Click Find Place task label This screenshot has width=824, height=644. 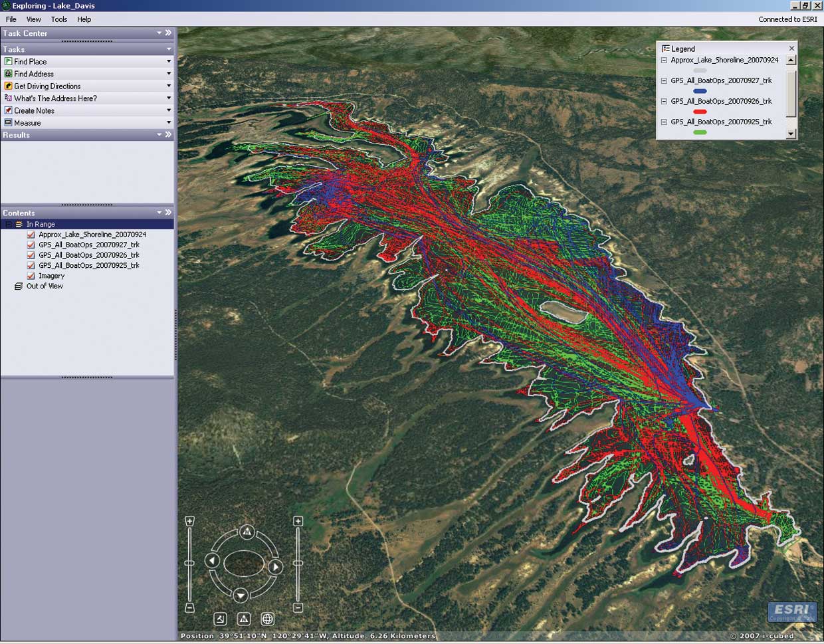(x=31, y=61)
